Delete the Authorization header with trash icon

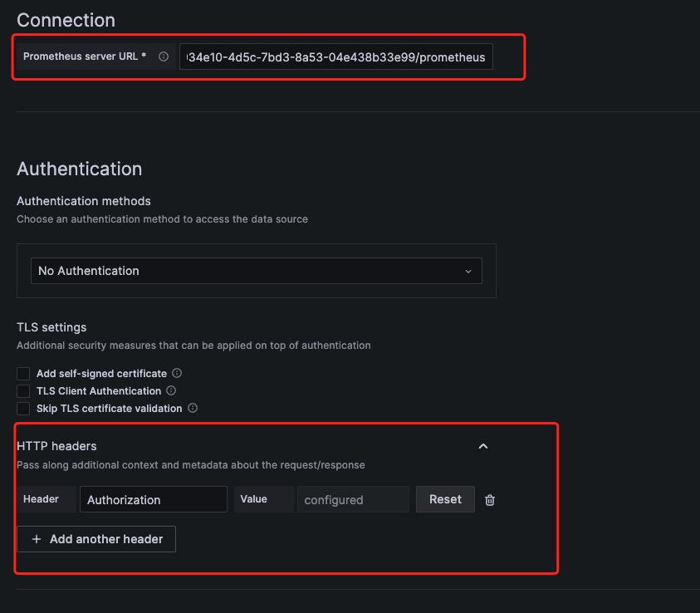click(x=490, y=500)
